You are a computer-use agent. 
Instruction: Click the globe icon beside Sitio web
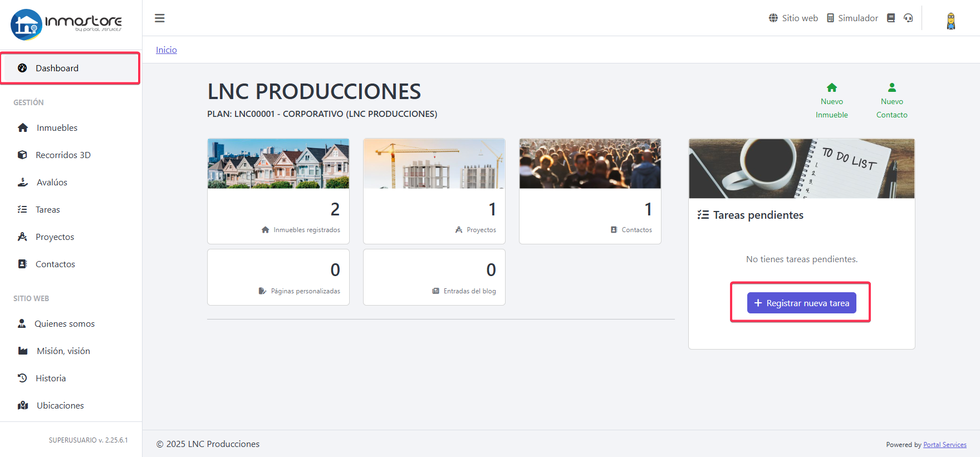click(x=773, y=18)
